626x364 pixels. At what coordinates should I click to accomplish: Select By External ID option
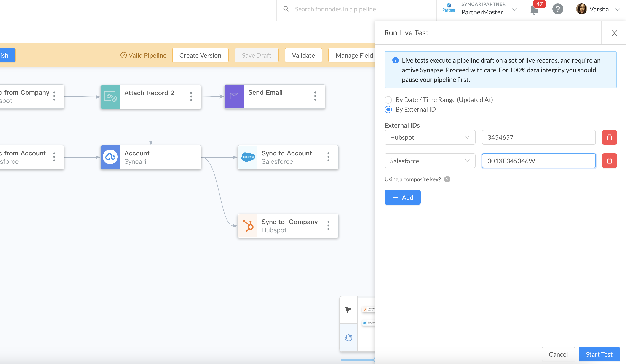pos(388,110)
